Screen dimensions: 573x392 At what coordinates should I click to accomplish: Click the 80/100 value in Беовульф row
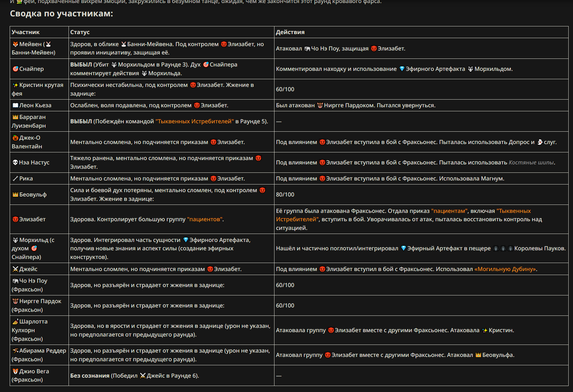285,194
